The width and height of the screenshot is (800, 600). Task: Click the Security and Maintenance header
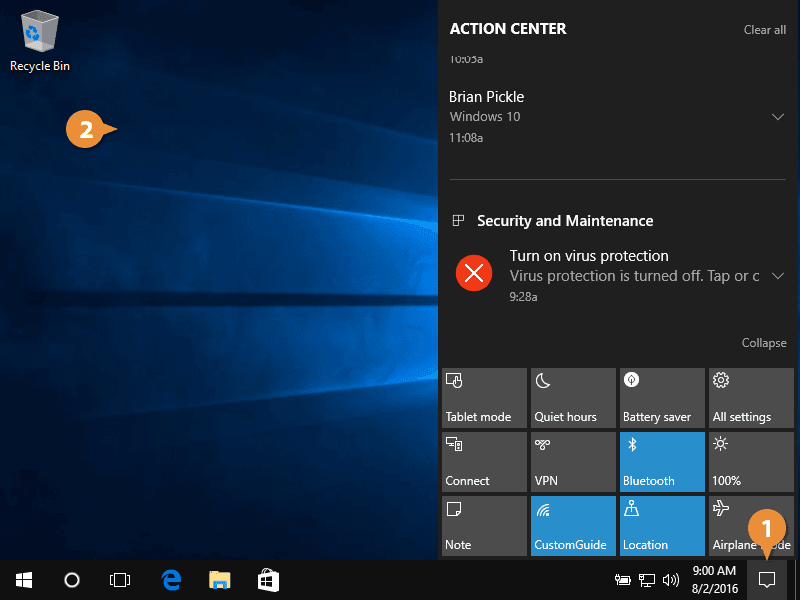click(565, 221)
